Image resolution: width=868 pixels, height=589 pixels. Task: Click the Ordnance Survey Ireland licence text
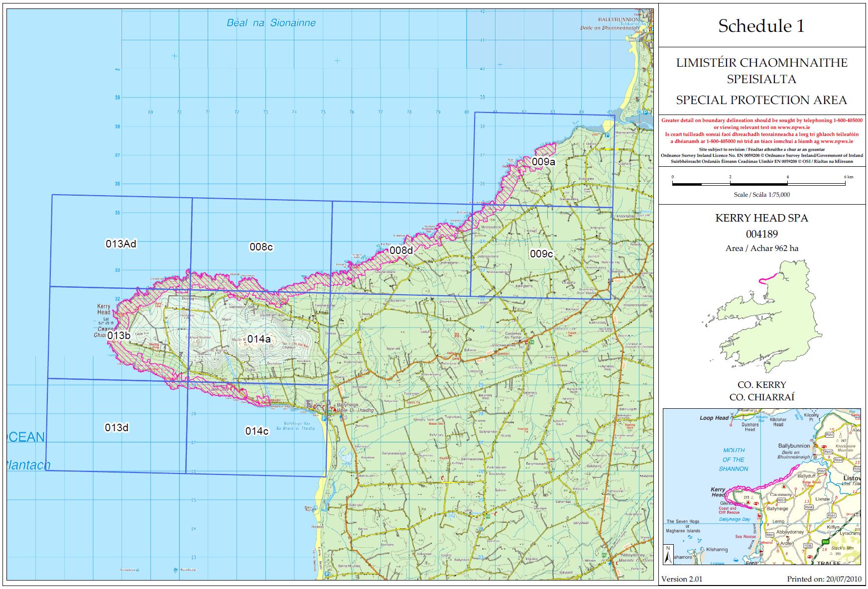pyautogui.click(x=762, y=158)
